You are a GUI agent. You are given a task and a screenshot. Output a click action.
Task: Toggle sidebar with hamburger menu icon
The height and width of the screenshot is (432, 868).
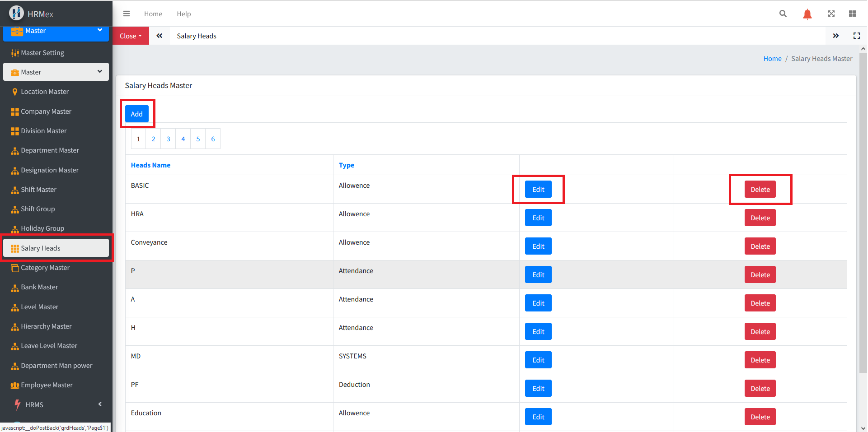click(127, 14)
